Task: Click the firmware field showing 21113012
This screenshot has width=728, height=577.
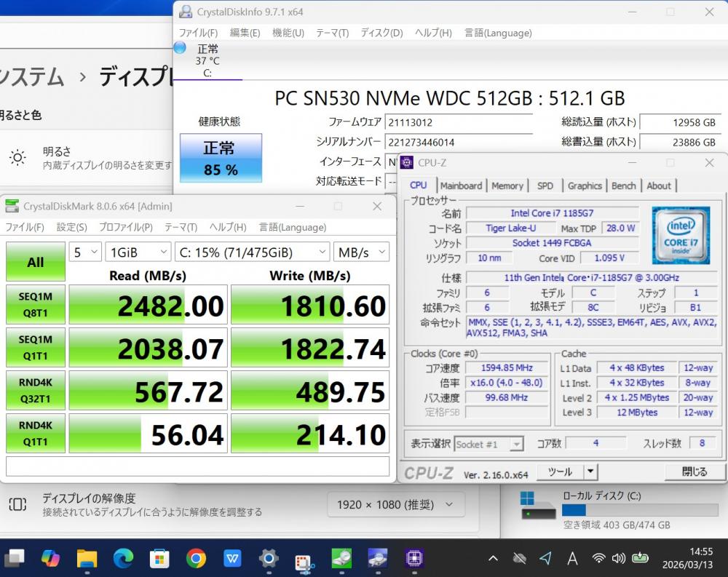Action: 458,122
